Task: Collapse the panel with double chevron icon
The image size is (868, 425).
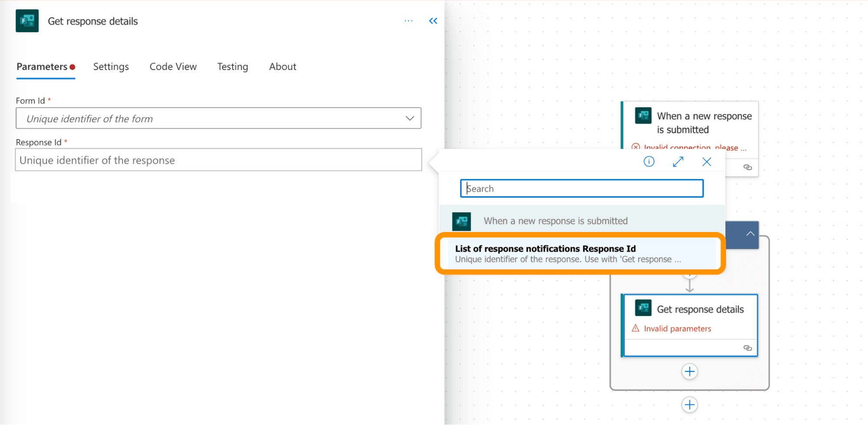Action: [x=433, y=21]
